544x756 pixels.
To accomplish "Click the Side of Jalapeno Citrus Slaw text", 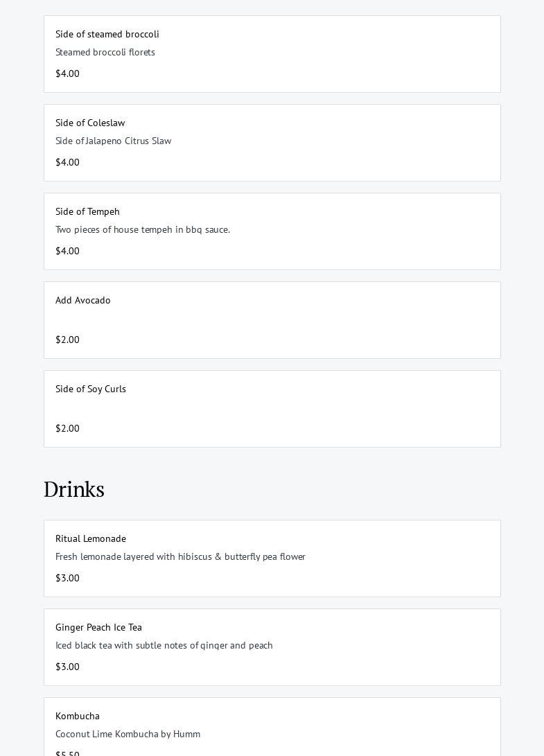I will [x=113, y=141].
